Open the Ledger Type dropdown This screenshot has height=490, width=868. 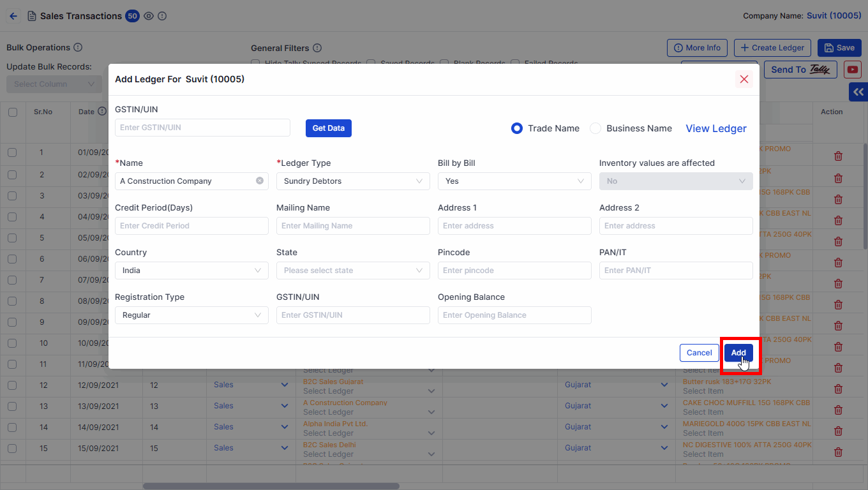(353, 181)
